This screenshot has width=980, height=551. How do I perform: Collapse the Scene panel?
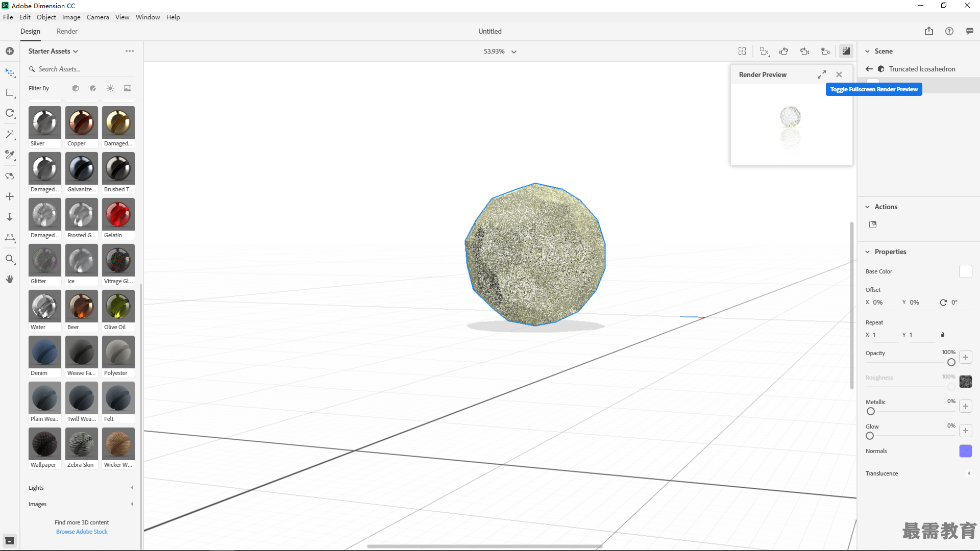[867, 51]
